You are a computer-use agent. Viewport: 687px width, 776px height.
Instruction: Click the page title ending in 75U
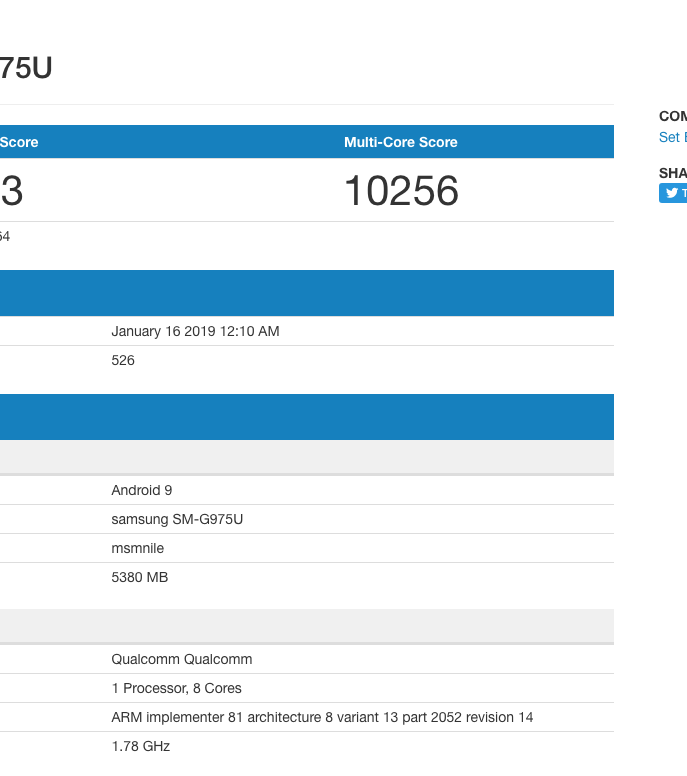tap(26, 68)
